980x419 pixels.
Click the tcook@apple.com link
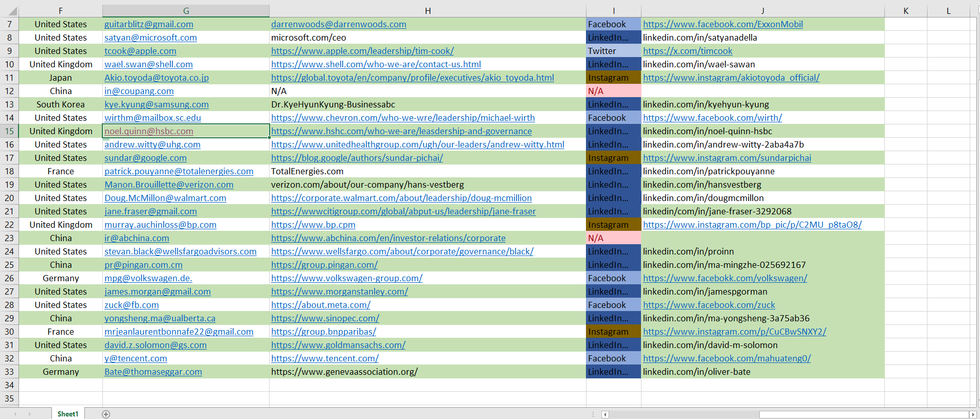(x=140, y=51)
